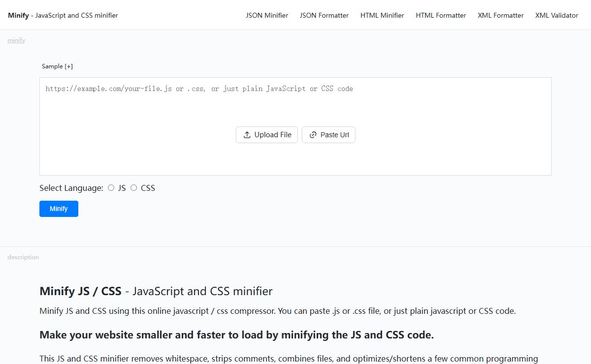This screenshot has height=364, width=591.
Task: Expand the Sample [+] section
Action: (x=57, y=66)
